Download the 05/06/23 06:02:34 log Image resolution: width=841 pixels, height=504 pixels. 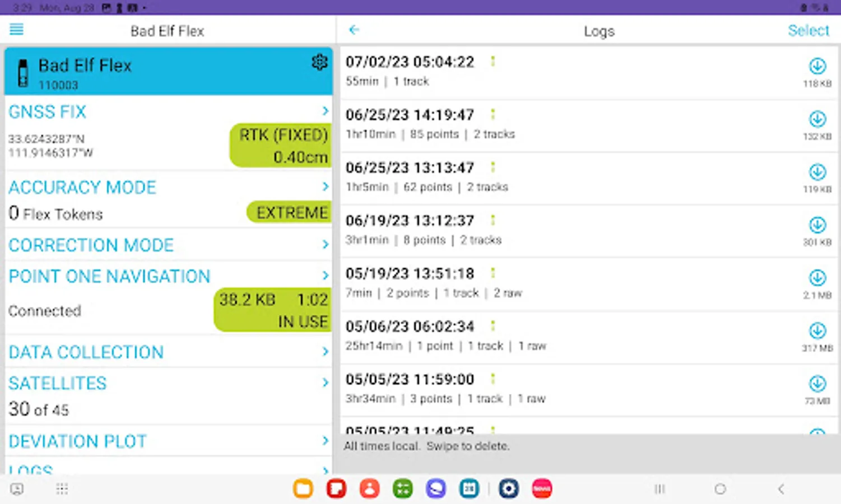(x=817, y=330)
